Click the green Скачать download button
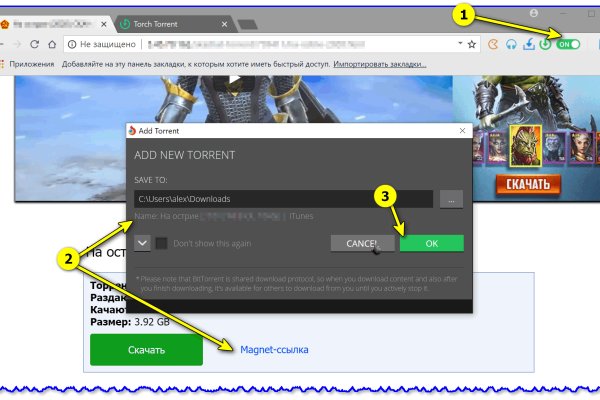The image size is (600, 400). (146, 350)
